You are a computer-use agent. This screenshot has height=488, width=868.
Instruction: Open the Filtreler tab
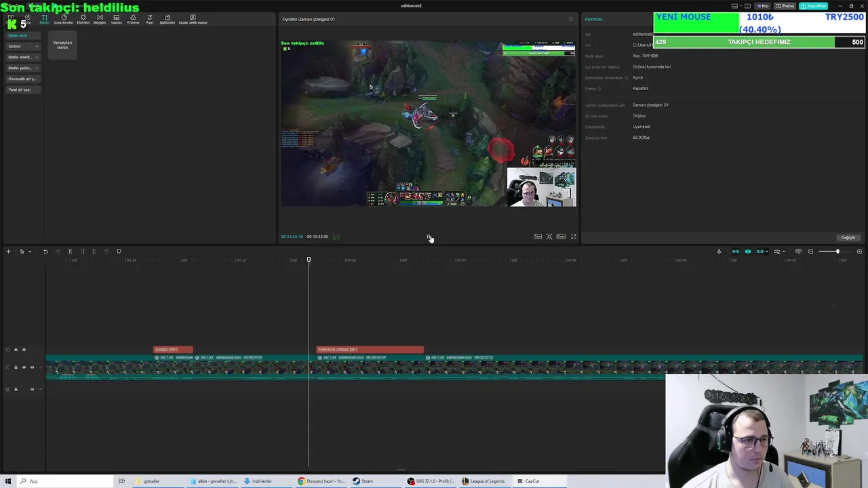[x=133, y=19]
